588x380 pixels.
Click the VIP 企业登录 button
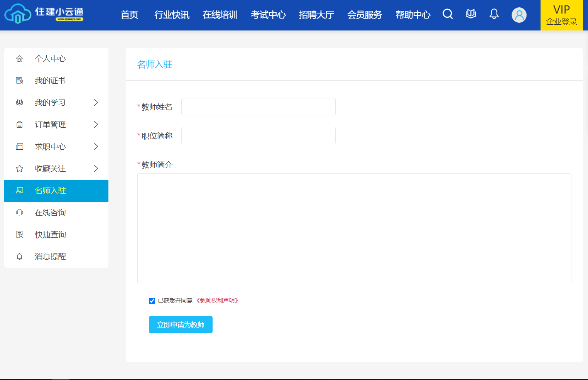point(561,15)
